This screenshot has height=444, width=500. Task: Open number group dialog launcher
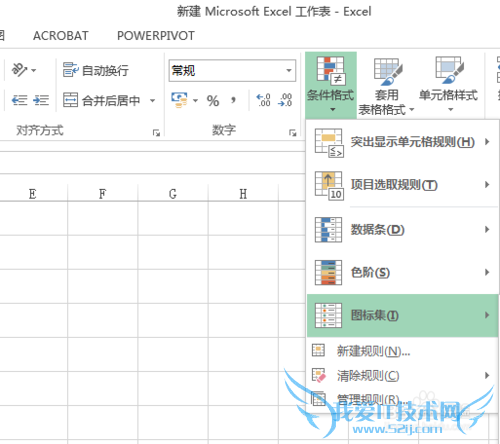[293, 133]
